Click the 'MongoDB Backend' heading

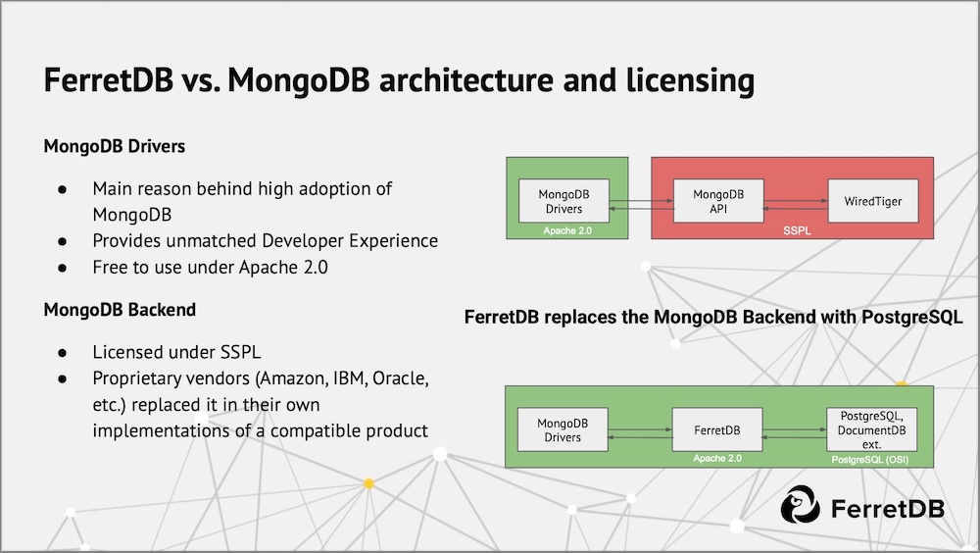[120, 310]
